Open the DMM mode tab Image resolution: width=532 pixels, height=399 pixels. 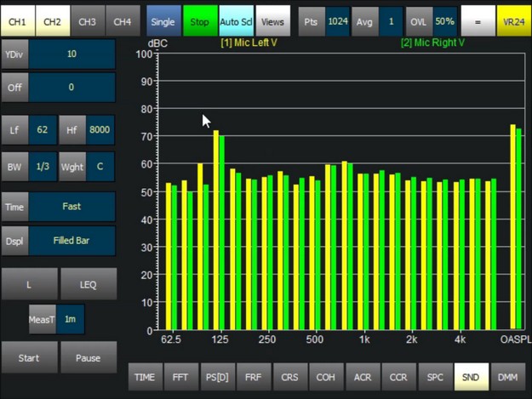506,377
